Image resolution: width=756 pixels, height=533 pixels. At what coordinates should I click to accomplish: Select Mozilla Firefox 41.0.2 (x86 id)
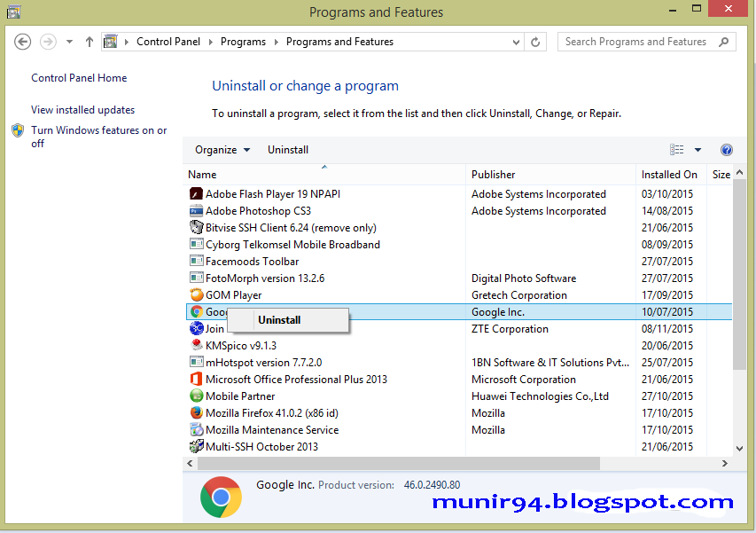[459, 413]
